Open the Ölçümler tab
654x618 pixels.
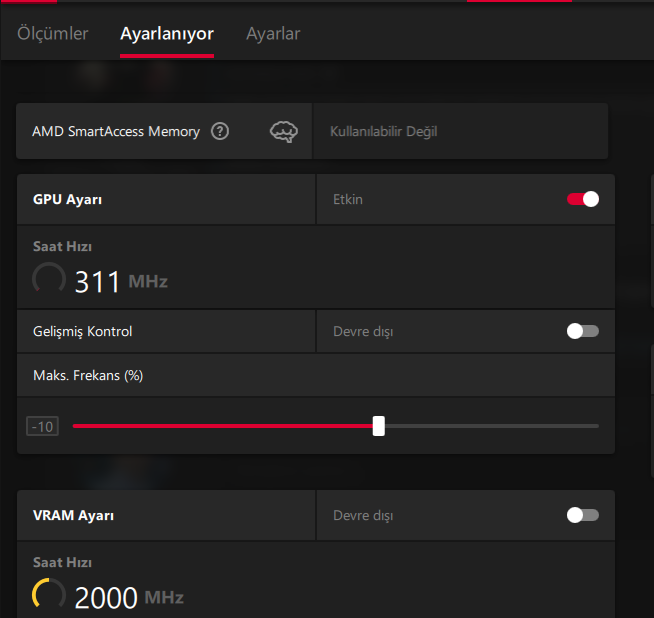coord(53,34)
